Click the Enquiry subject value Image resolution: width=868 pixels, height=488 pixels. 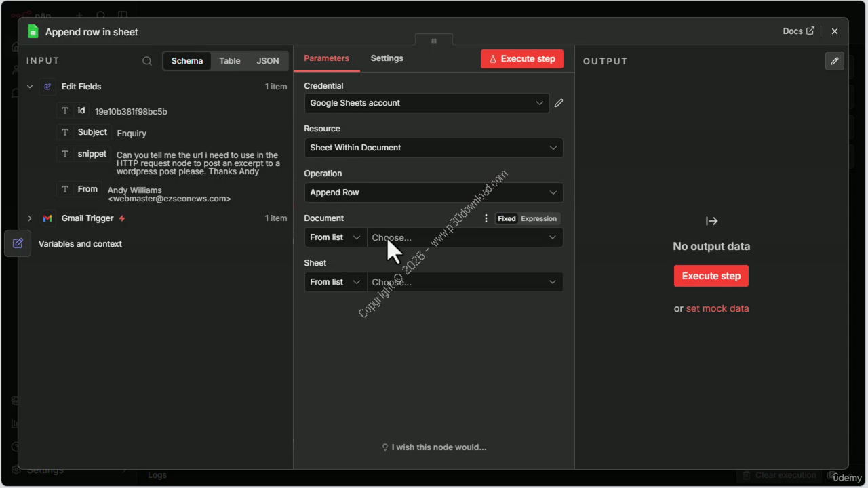[x=132, y=134]
